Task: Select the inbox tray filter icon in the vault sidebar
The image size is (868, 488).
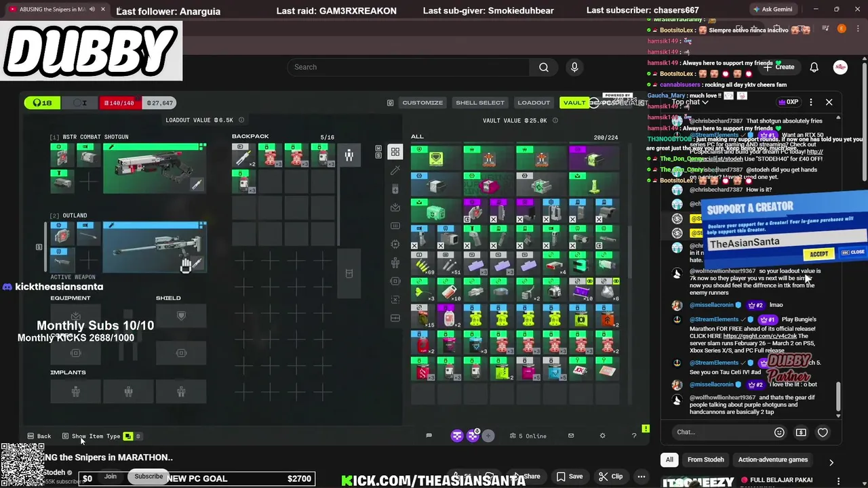Action: pyautogui.click(x=395, y=207)
